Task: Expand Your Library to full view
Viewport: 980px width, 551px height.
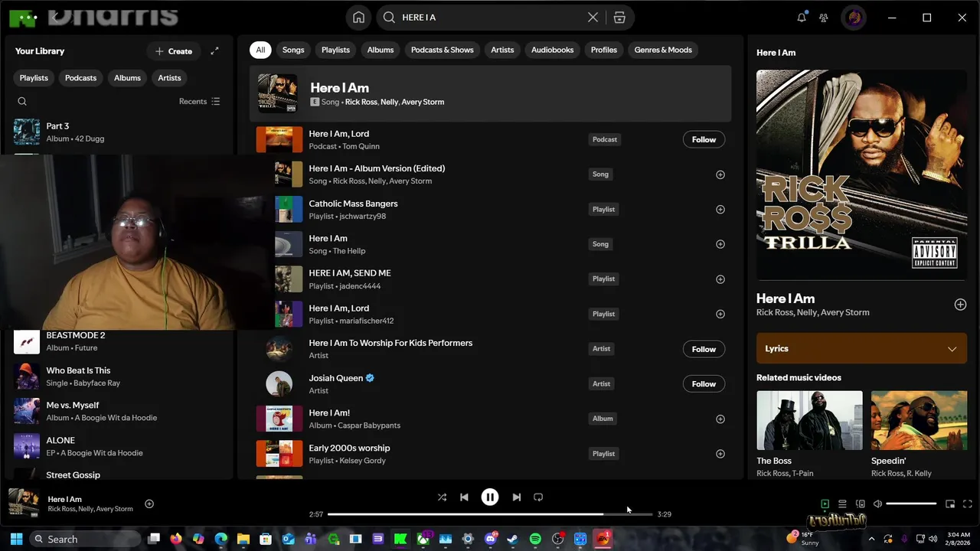Action: pyautogui.click(x=214, y=51)
